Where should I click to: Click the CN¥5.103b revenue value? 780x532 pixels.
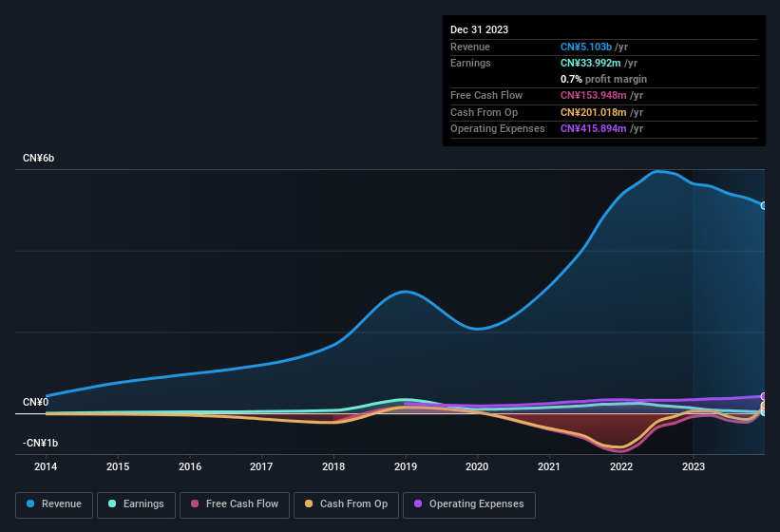pos(586,47)
